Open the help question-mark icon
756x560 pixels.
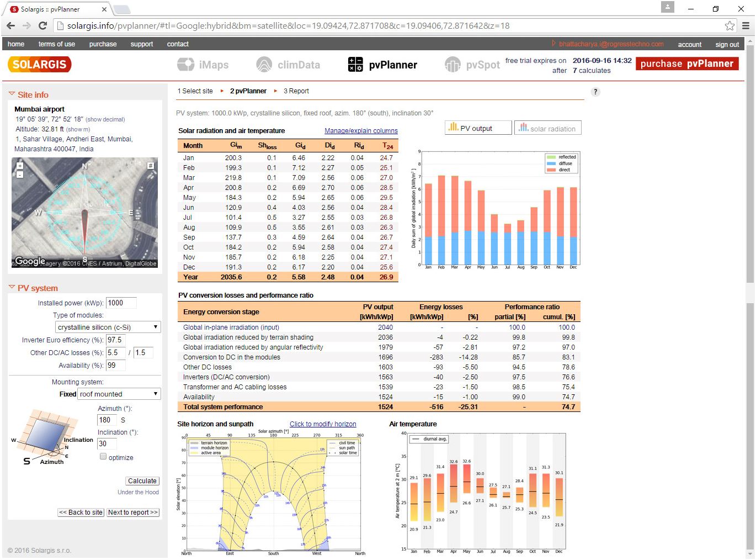coord(595,92)
